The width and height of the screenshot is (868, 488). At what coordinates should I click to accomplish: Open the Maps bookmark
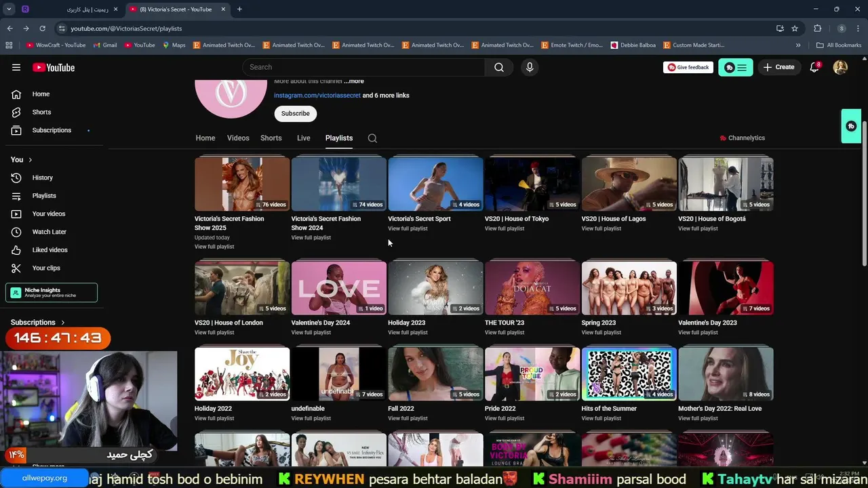tap(174, 45)
